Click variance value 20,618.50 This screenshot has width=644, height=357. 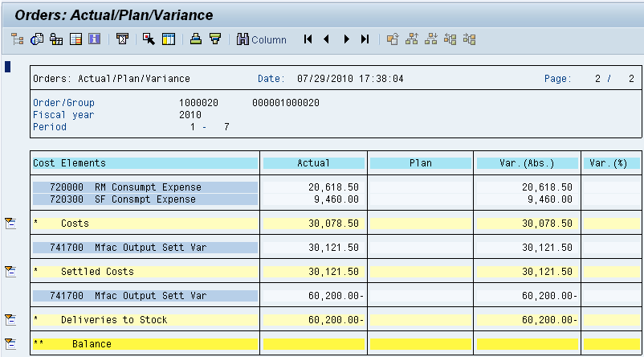(x=547, y=187)
